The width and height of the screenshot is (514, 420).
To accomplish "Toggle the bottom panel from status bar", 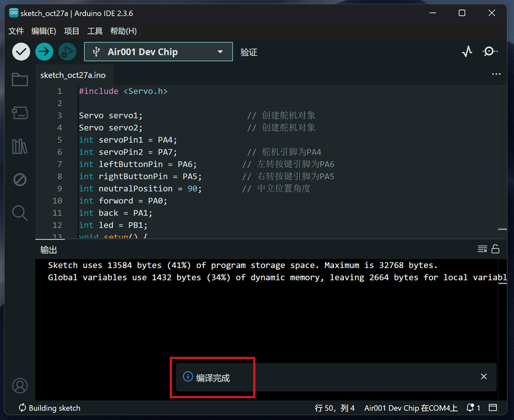I will 493,408.
